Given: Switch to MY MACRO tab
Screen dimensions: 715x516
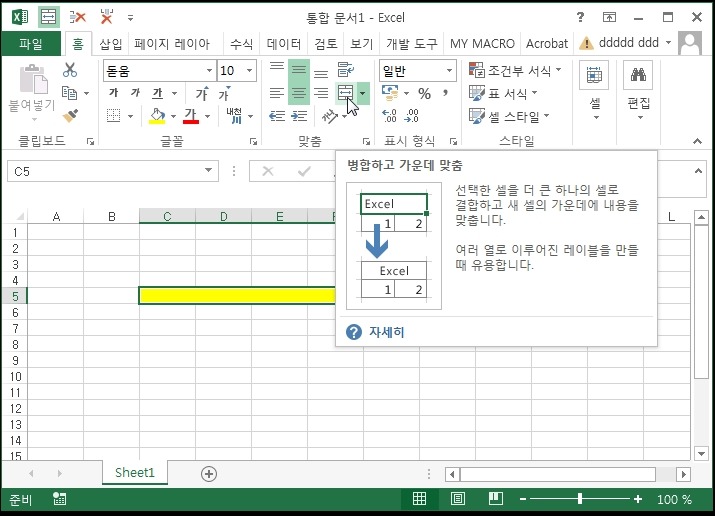Looking at the screenshot, I should pyautogui.click(x=482, y=44).
